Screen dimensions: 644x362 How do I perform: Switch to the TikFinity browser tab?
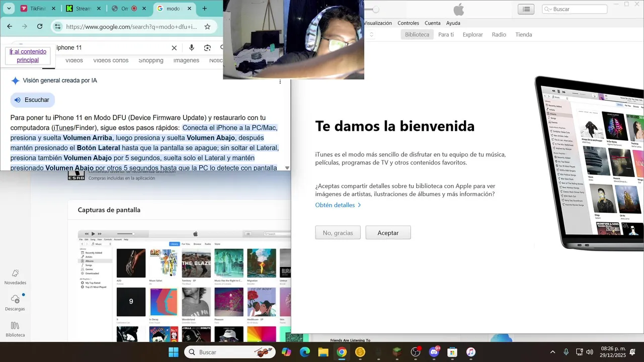pos(39,9)
